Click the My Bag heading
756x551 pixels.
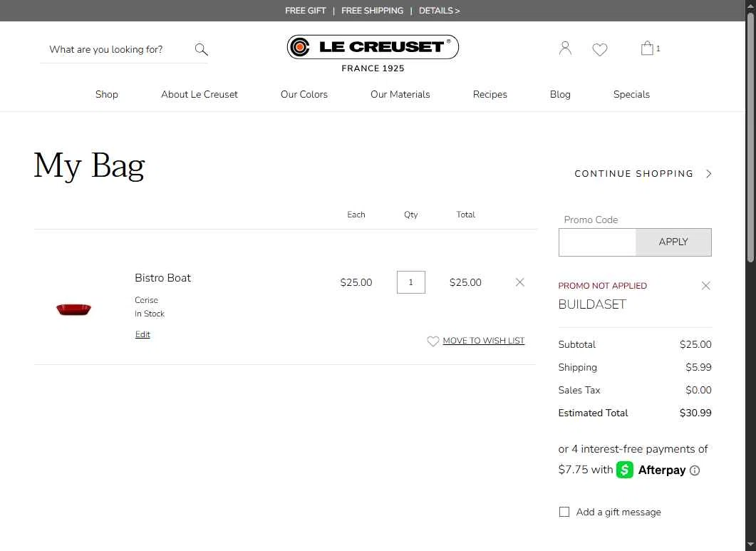(x=89, y=167)
